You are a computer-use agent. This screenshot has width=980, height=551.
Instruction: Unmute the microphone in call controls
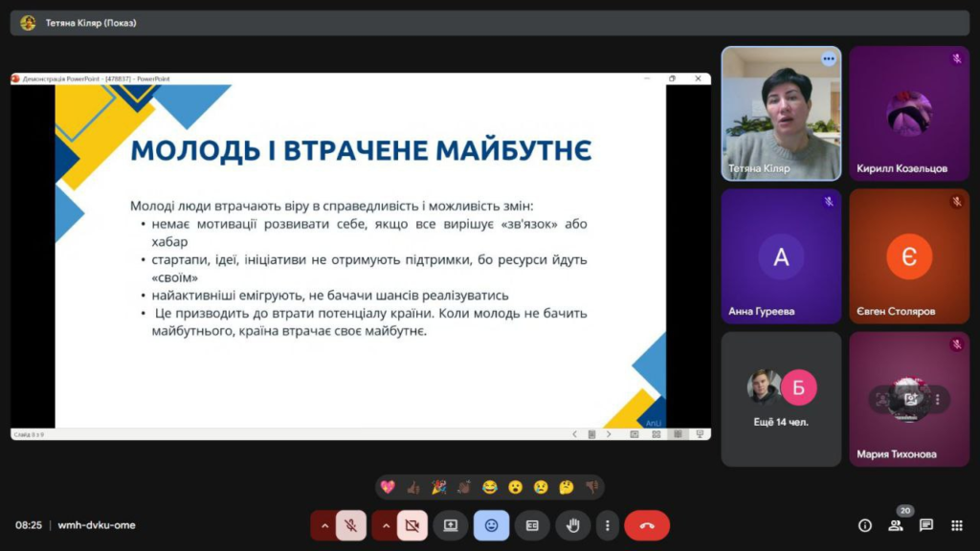(351, 525)
